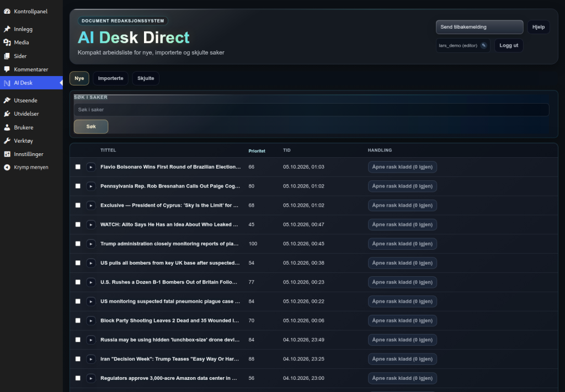Click the Send tilbakemelding button
This screenshot has width=565, height=392.
coord(479,27)
